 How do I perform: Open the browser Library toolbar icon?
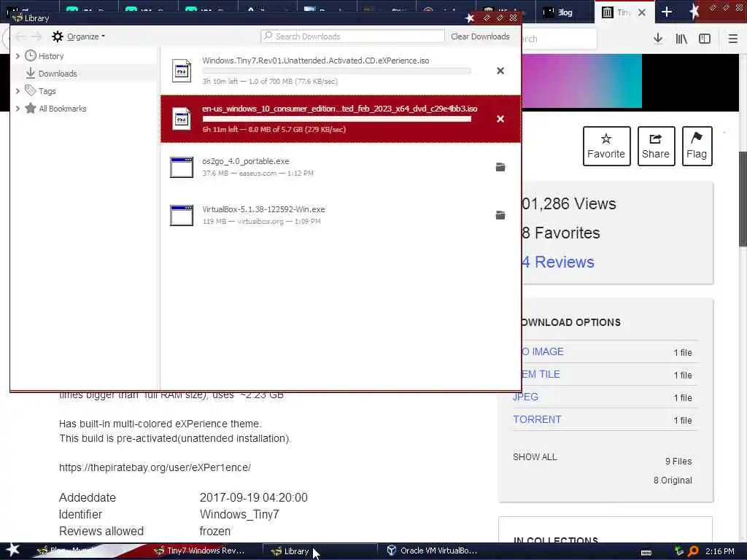coord(681,39)
